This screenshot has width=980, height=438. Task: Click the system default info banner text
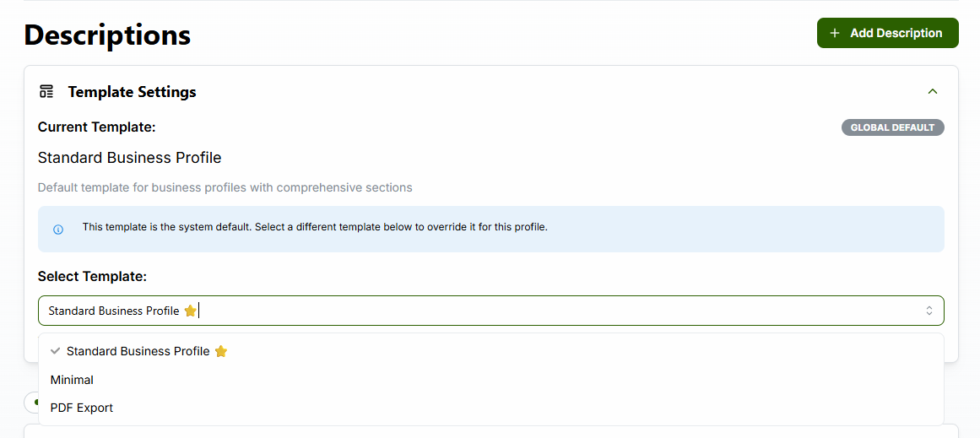315,227
